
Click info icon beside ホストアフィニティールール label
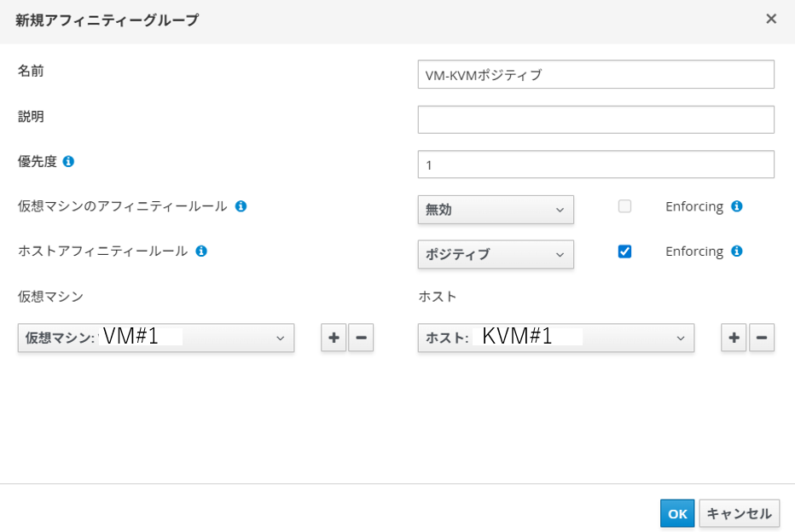pos(201,252)
